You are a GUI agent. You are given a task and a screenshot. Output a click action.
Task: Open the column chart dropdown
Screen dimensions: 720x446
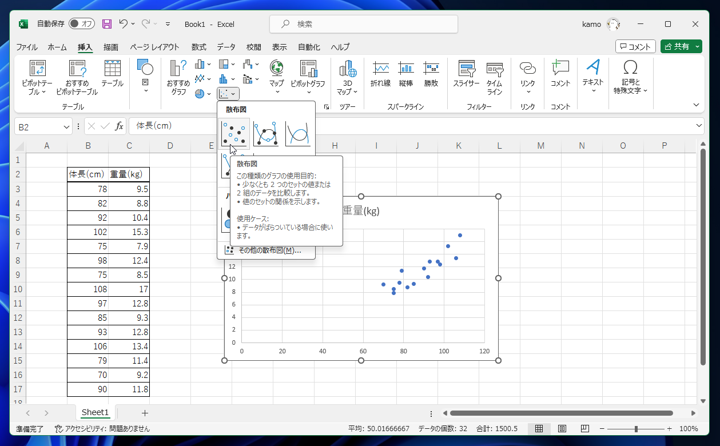coord(202,64)
